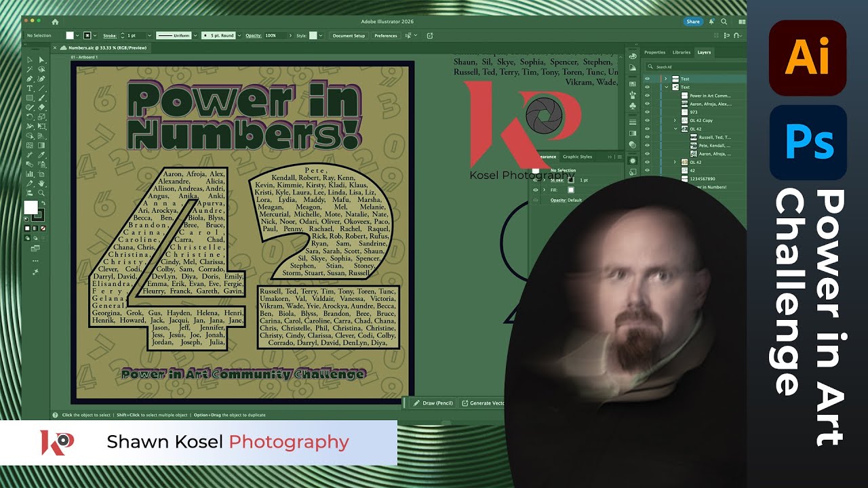Select the Rectangle tool

[x=30, y=98]
